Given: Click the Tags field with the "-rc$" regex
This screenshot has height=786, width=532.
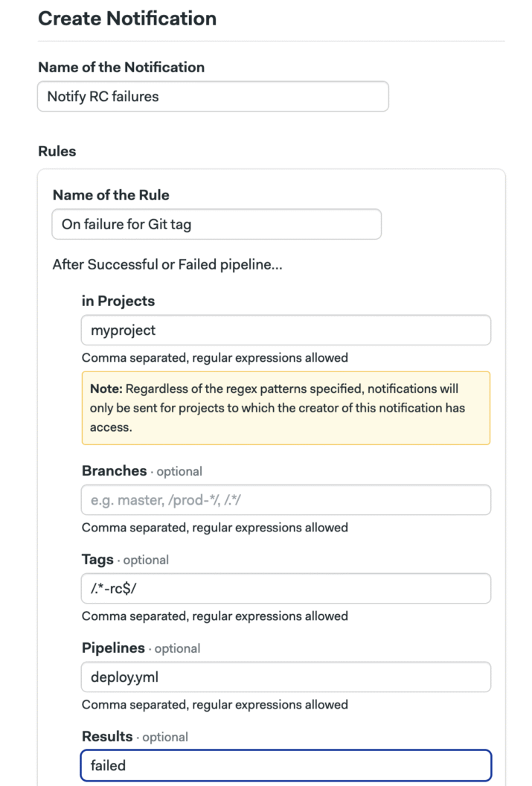Looking at the screenshot, I should [x=286, y=588].
